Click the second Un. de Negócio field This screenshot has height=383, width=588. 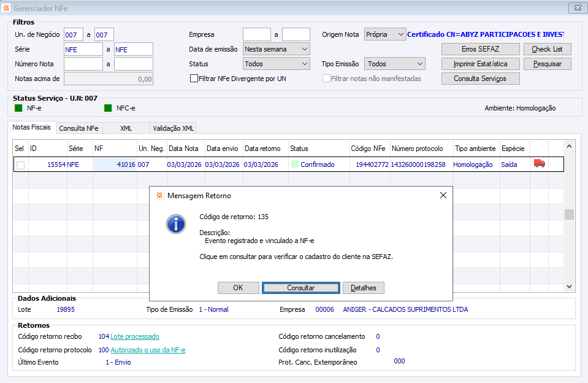point(104,34)
